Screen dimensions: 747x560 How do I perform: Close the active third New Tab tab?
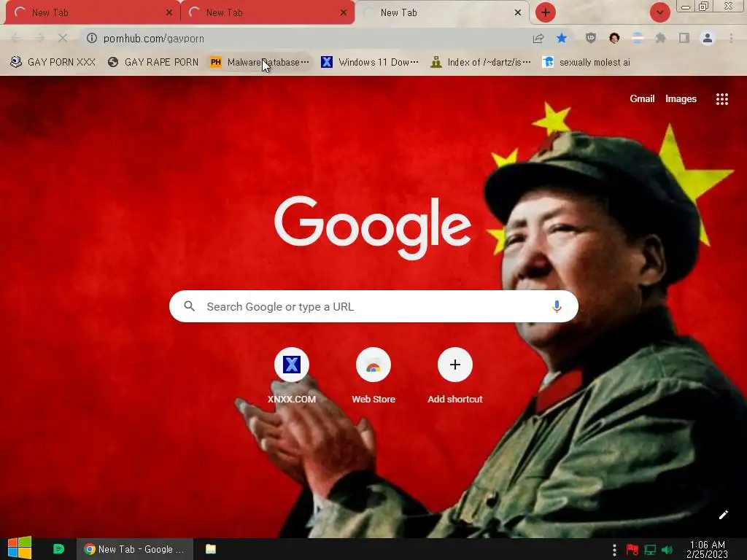click(x=518, y=13)
